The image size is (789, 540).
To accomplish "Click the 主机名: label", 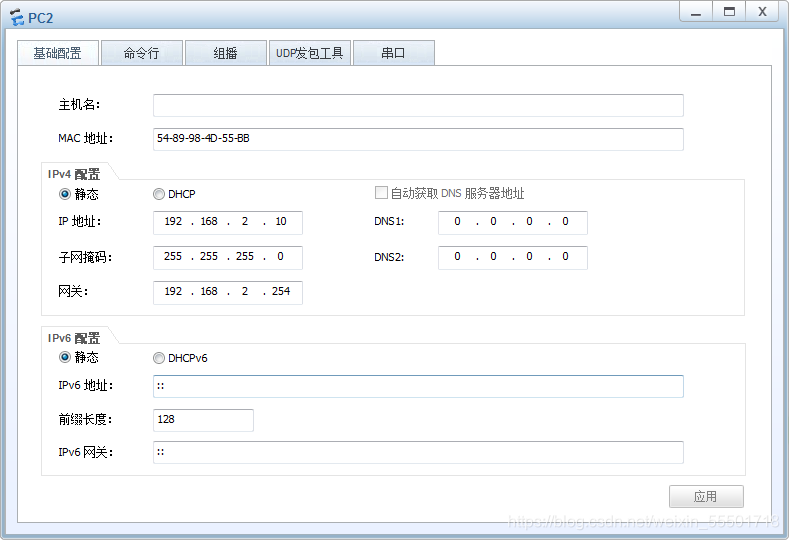I will pyautogui.click(x=80, y=105).
